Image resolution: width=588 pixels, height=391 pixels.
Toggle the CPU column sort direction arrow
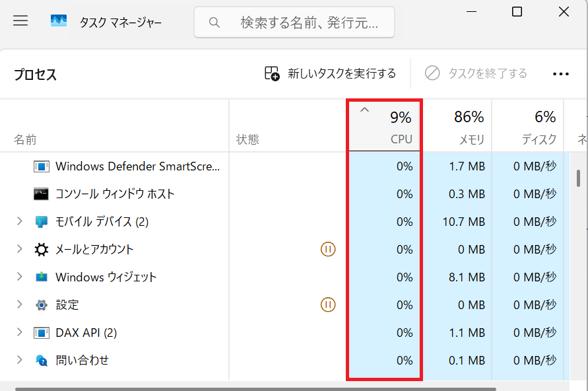point(364,110)
